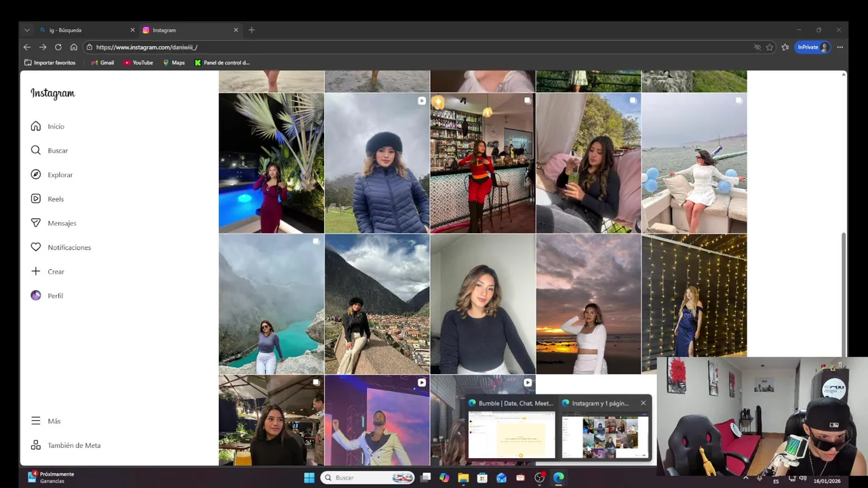Open the selfie black sweater post
Screen dimensions: 868x488
483,304
